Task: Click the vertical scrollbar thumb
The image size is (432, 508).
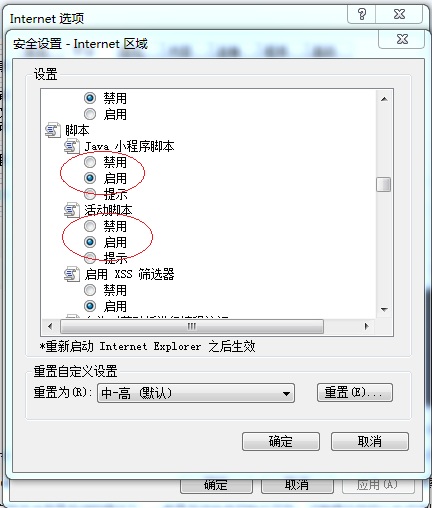Action: (384, 184)
